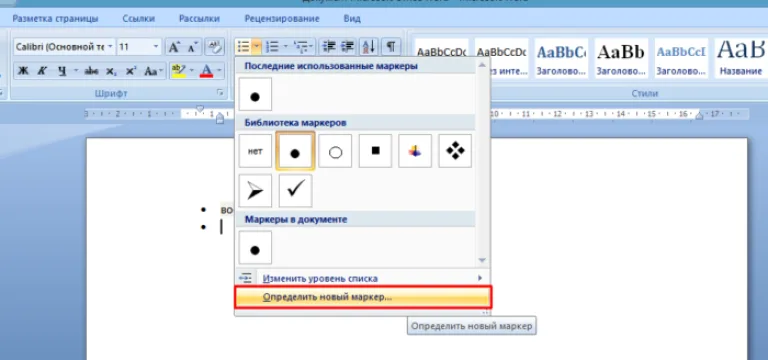Toggle the bulleted list button
768x360 pixels.
[x=243, y=47]
